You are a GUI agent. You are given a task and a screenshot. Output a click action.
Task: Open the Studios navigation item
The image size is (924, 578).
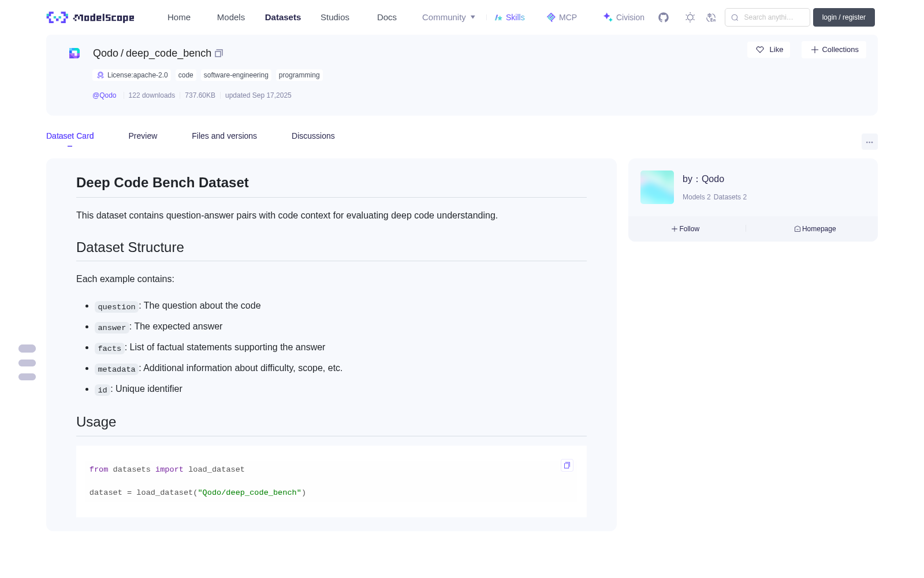[335, 17]
